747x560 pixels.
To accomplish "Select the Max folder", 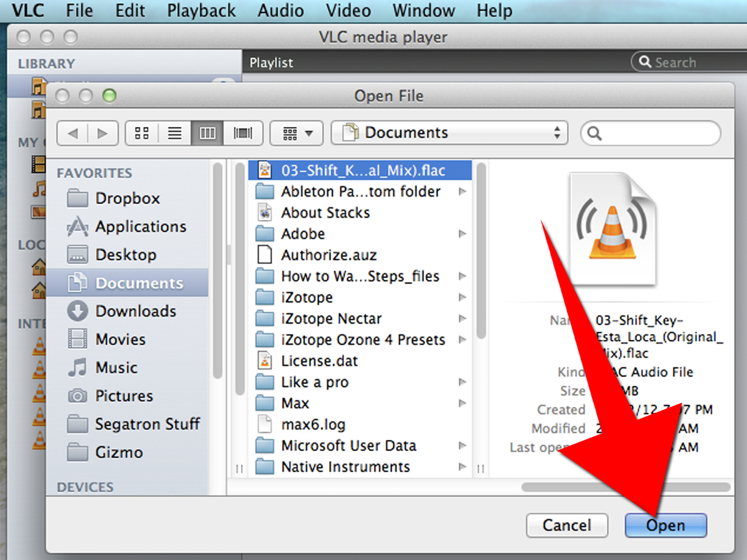I will [360, 403].
